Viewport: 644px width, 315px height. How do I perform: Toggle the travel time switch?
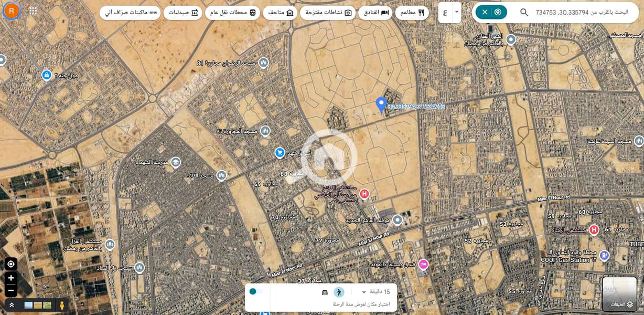point(256,291)
